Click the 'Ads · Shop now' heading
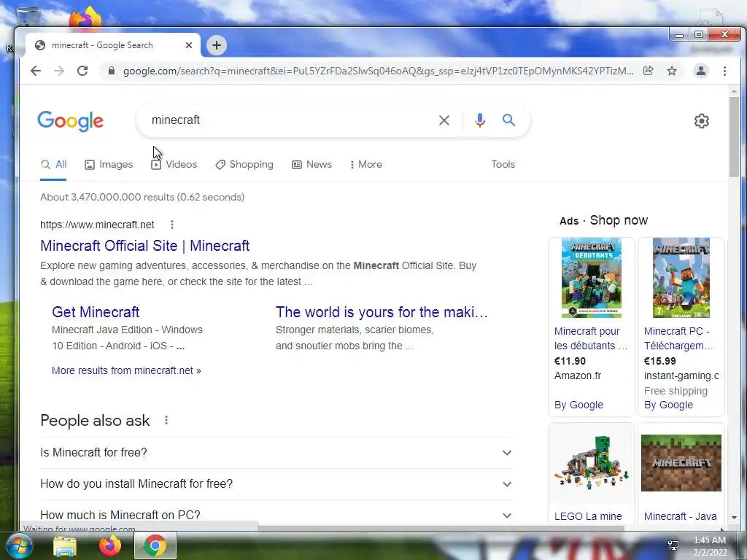This screenshot has height=560, width=747. 603,220
